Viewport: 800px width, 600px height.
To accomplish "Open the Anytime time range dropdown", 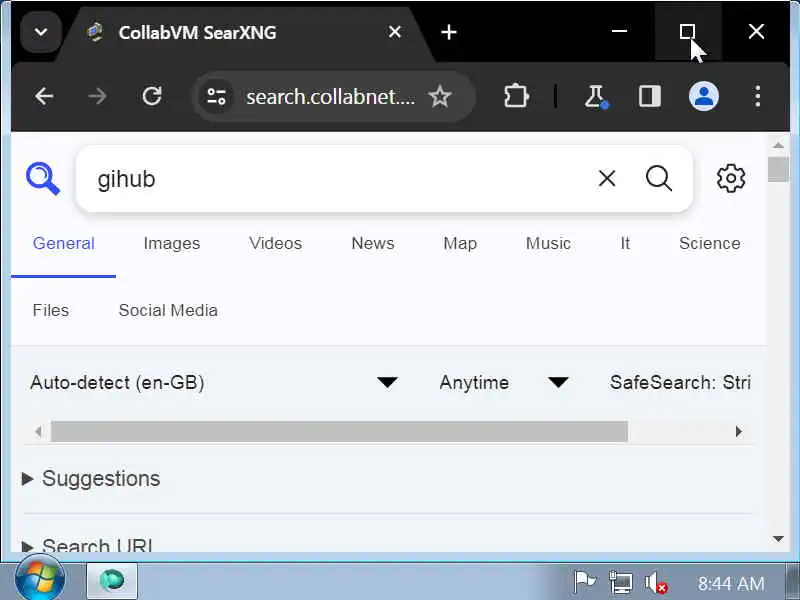I will (x=504, y=382).
